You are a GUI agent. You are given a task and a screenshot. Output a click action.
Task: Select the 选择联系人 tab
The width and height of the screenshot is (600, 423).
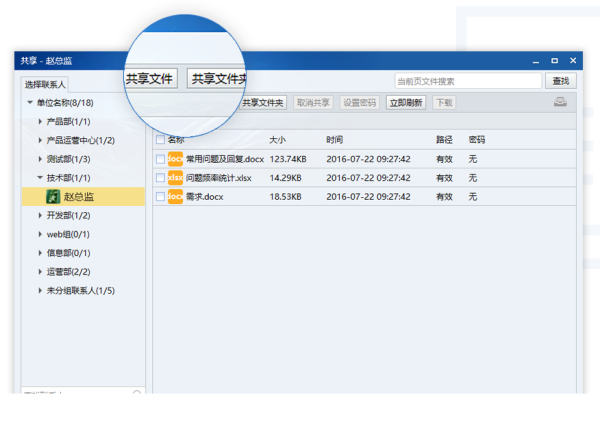click(x=45, y=85)
